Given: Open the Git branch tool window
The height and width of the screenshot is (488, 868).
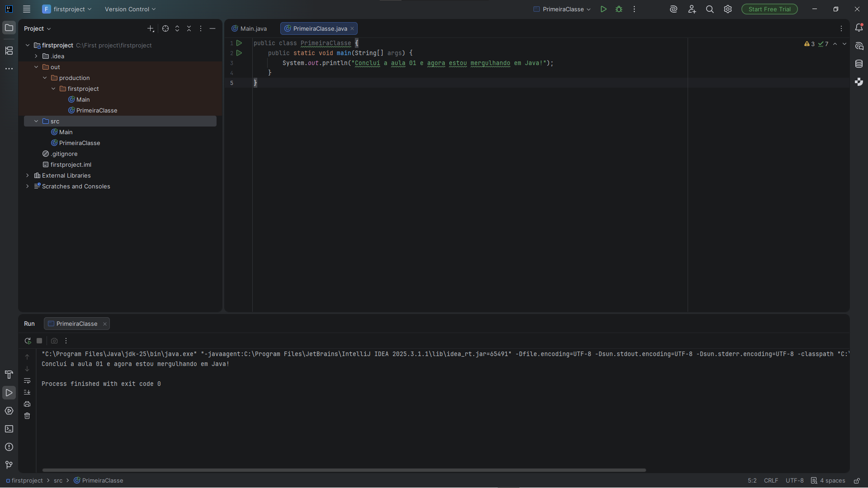Looking at the screenshot, I should [9, 465].
